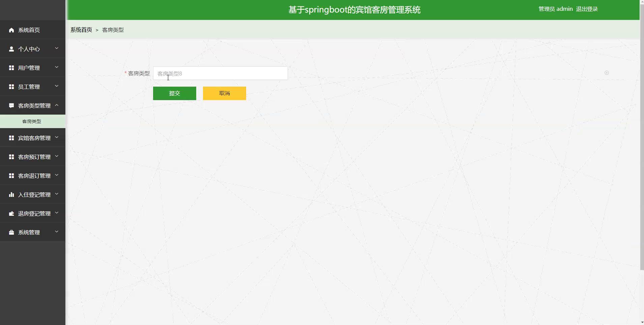Open the 员工管理 menu item
Image resolution: width=644 pixels, height=325 pixels.
[x=33, y=87]
